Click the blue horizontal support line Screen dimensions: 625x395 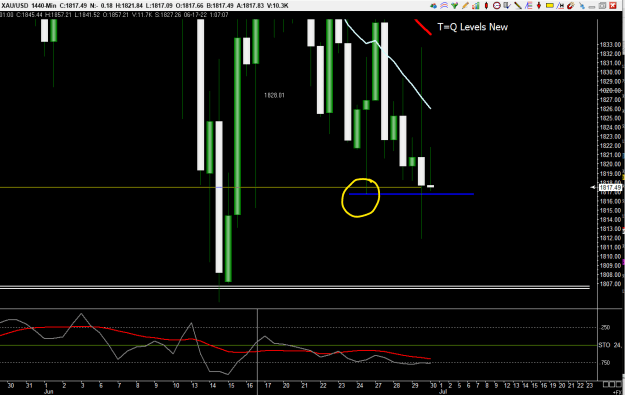411,194
